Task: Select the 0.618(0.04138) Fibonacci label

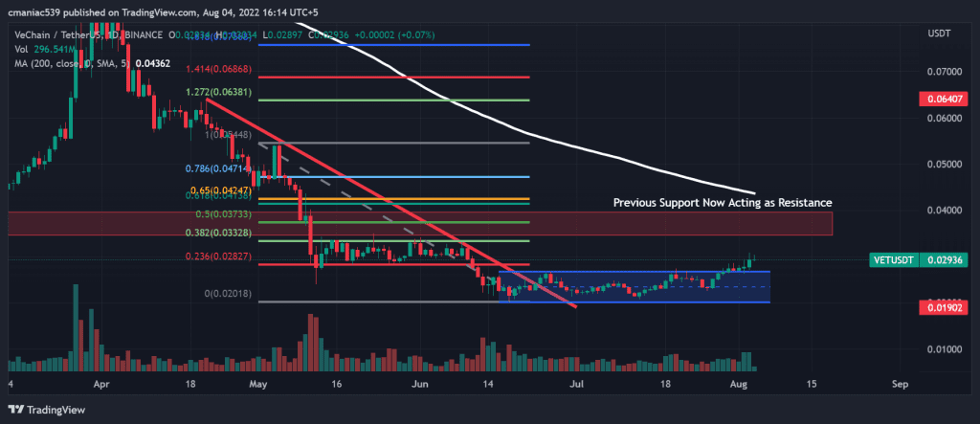Action: [219, 196]
